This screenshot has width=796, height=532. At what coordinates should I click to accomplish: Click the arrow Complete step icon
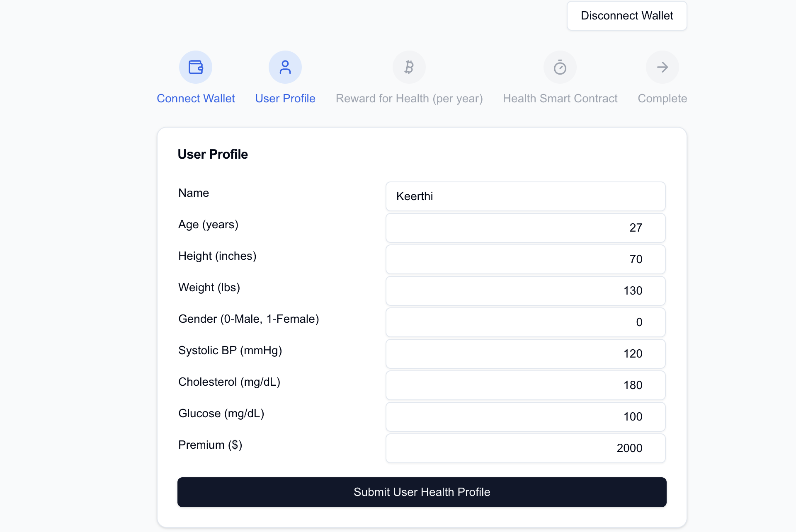(x=662, y=67)
